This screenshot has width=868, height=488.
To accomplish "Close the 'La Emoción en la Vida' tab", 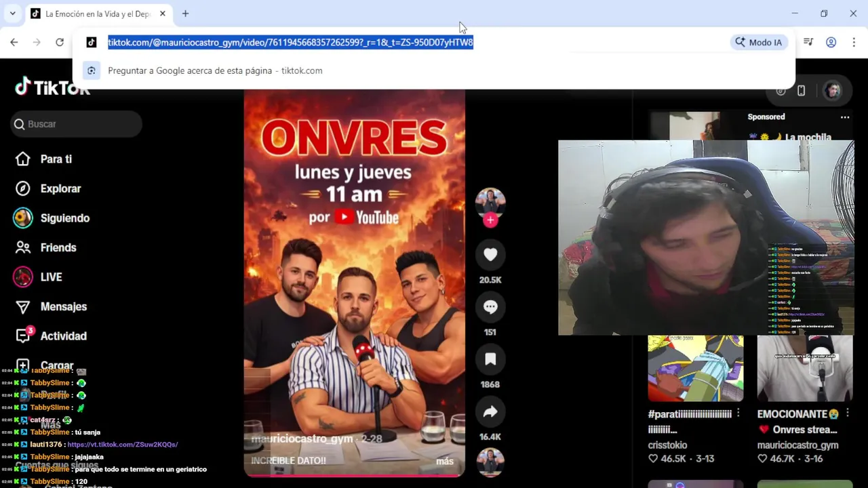I will pyautogui.click(x=162, y=14).
